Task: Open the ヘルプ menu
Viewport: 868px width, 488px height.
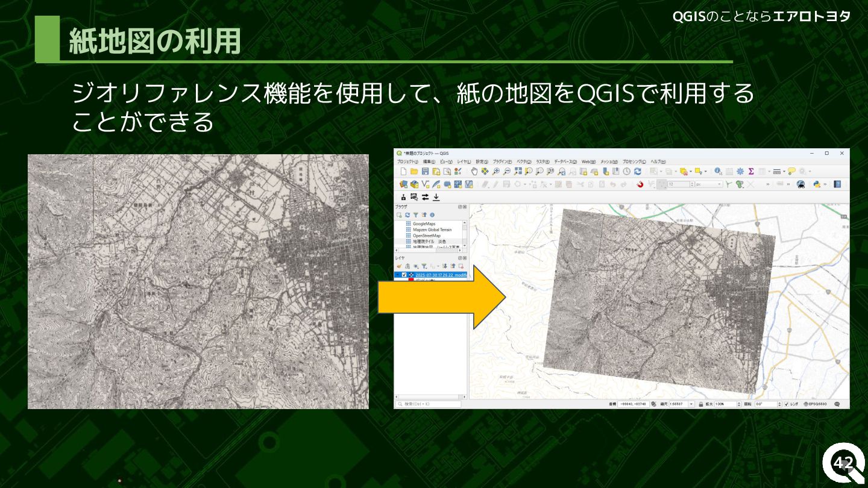Action: click(658, 161)
